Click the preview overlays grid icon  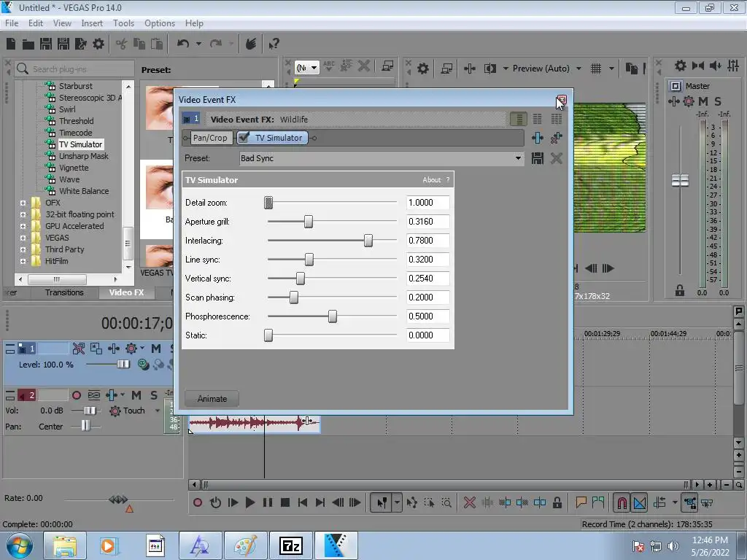[x=596, y=69]
